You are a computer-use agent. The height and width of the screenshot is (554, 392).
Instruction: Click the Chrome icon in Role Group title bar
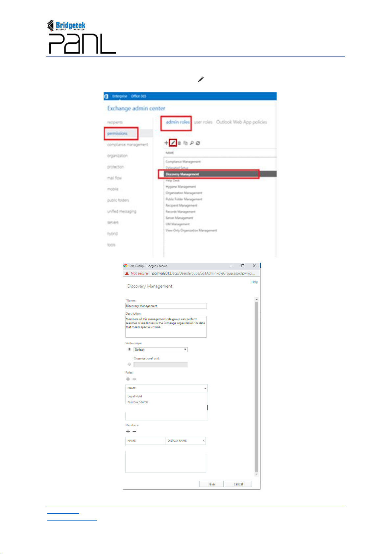125,266
